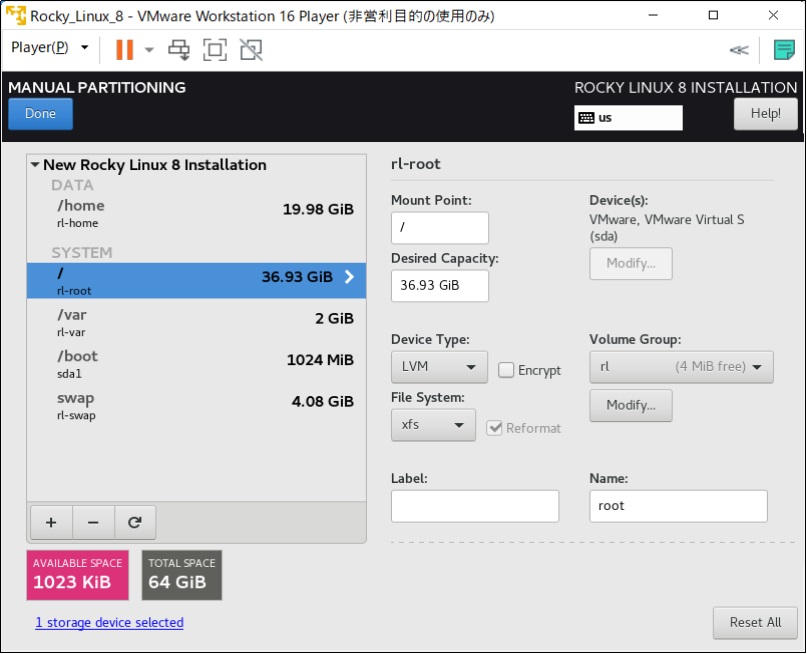Open the sticky note icon in the top-right

pos(785,49)
